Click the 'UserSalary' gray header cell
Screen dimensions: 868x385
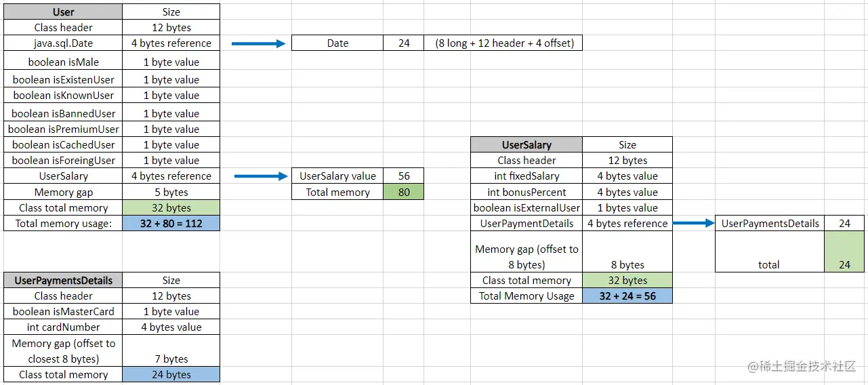click(526, 144)
